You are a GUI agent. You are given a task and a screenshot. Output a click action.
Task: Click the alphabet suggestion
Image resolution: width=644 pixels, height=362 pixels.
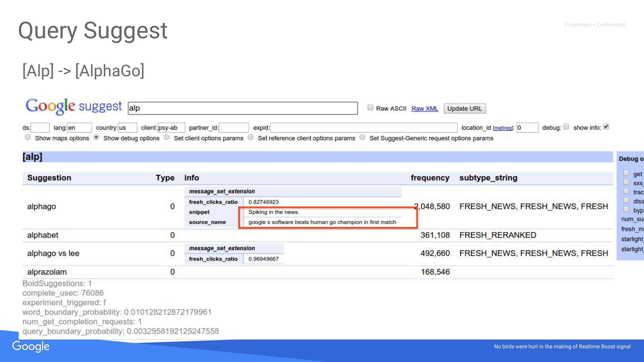[43, 235]
